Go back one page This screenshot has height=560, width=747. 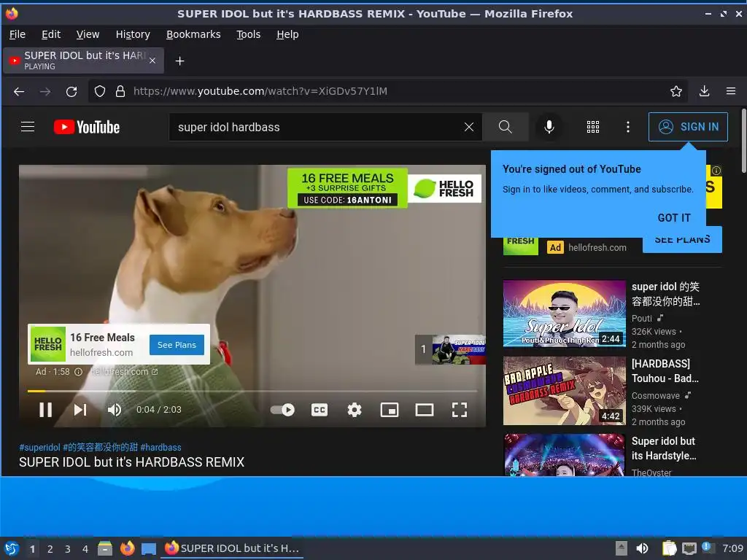coord(19,91)
